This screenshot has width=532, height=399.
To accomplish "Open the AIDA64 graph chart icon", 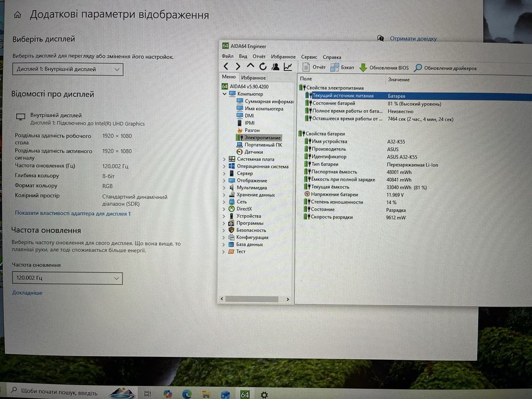I will (288, 67).
